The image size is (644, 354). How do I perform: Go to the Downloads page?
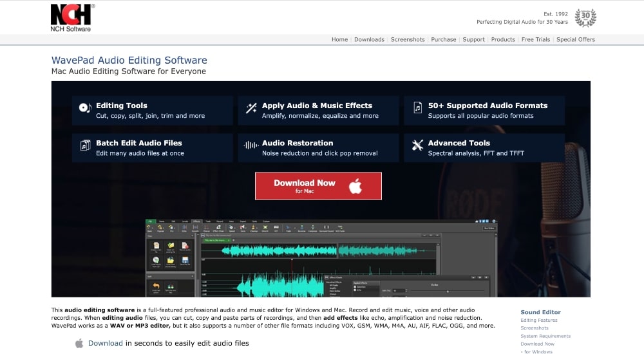[369, 39]
